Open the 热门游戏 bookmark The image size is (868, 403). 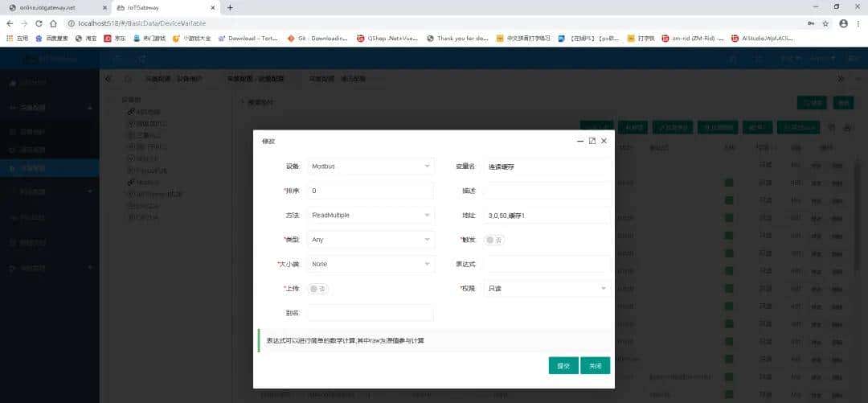[x=149, y=39]
